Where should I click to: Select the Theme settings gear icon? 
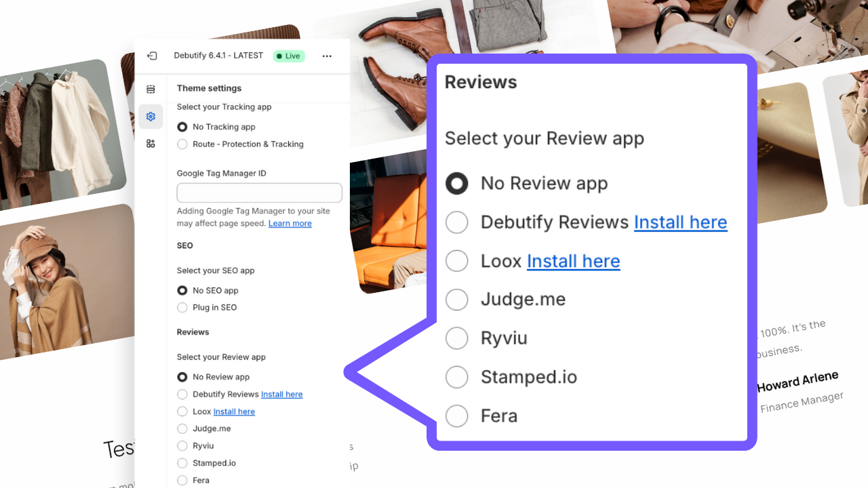(151, 117)
